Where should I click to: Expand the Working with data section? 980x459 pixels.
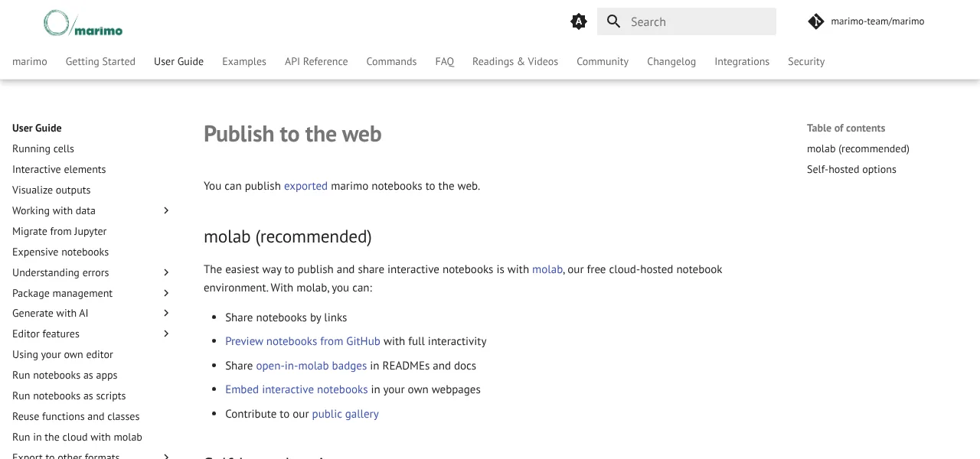pos(166,210)
